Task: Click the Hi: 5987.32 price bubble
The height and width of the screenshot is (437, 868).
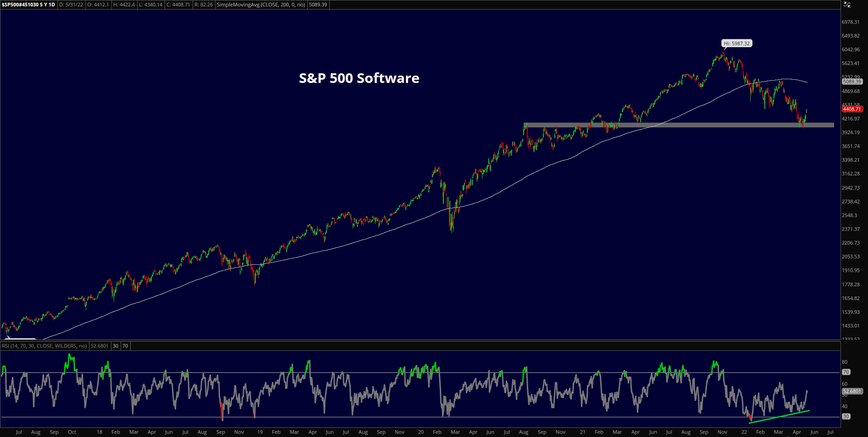Action: click(737, 44)
